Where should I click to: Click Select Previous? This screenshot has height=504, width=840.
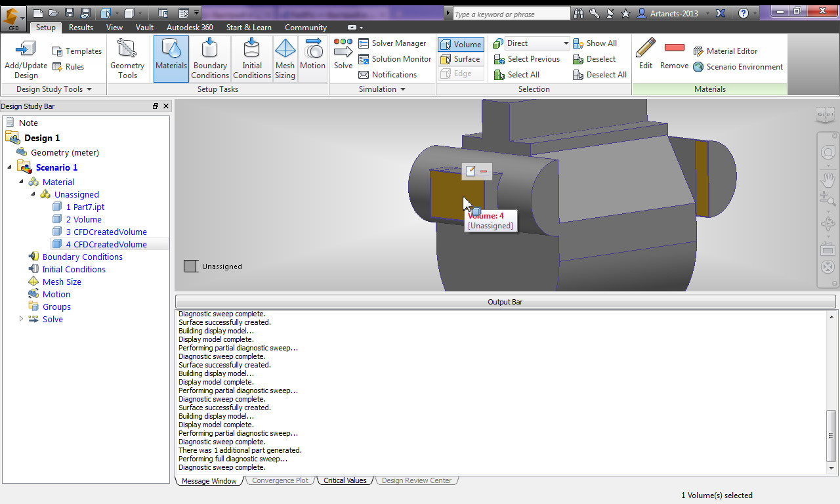527,59
